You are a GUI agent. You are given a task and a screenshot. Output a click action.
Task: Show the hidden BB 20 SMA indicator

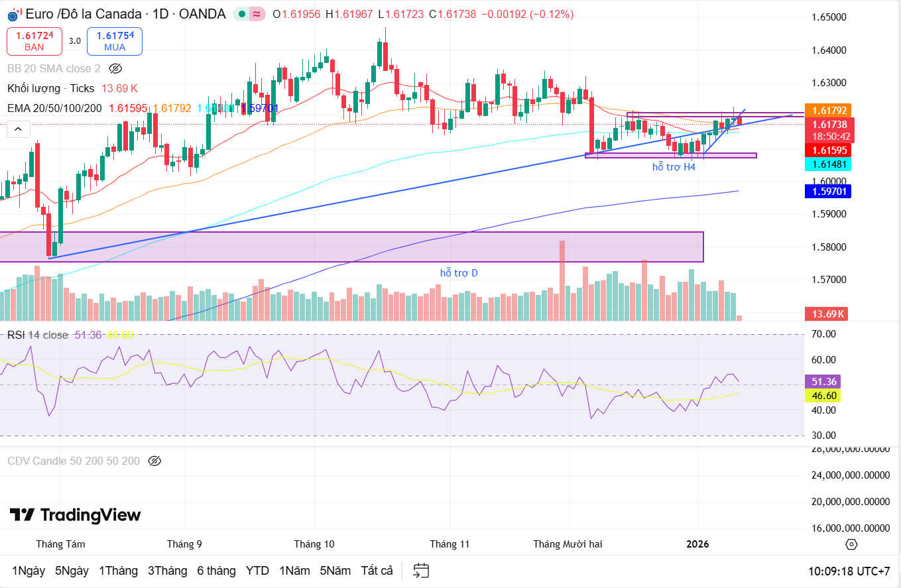point(115,68)
